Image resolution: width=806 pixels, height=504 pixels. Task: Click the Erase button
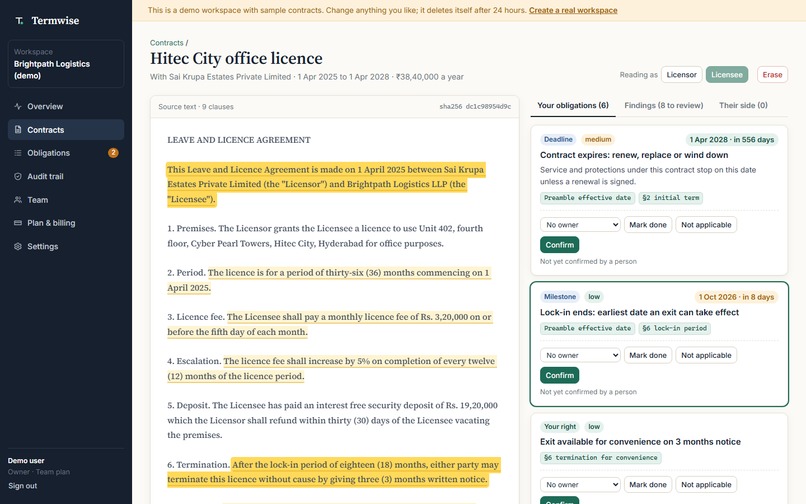(x=772, y=75)
